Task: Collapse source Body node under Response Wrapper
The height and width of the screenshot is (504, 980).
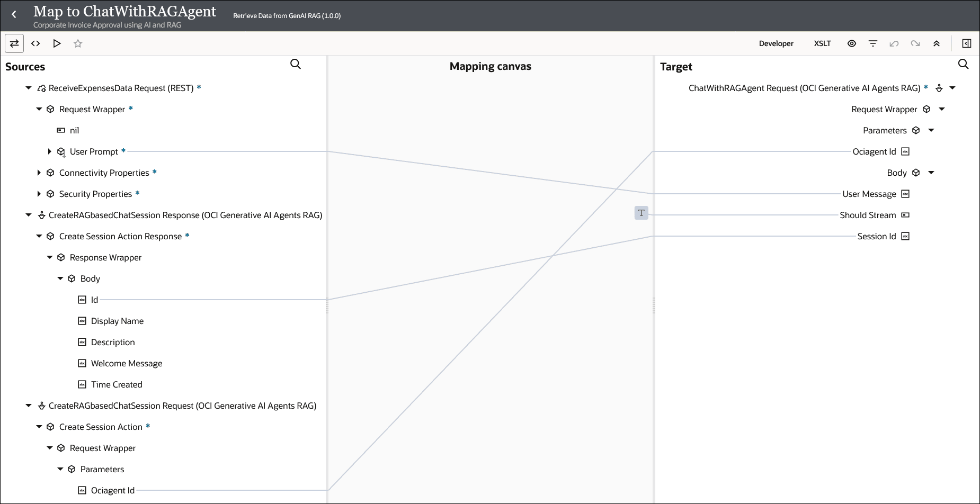Action: [60, 278]
